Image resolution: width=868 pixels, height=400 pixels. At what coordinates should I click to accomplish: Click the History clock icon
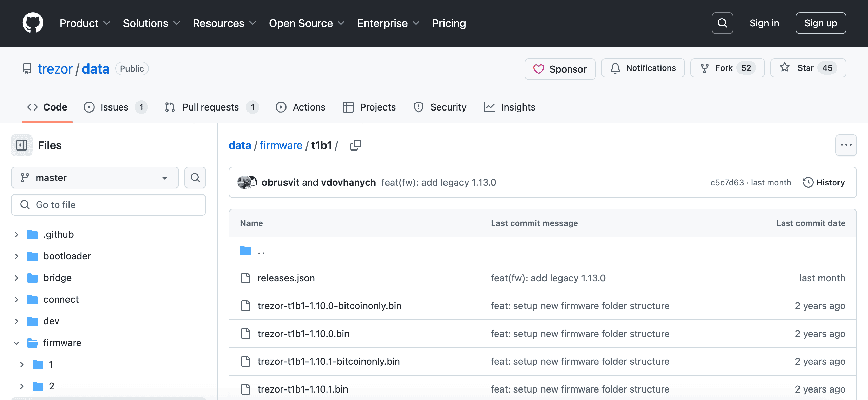(808, 182)
